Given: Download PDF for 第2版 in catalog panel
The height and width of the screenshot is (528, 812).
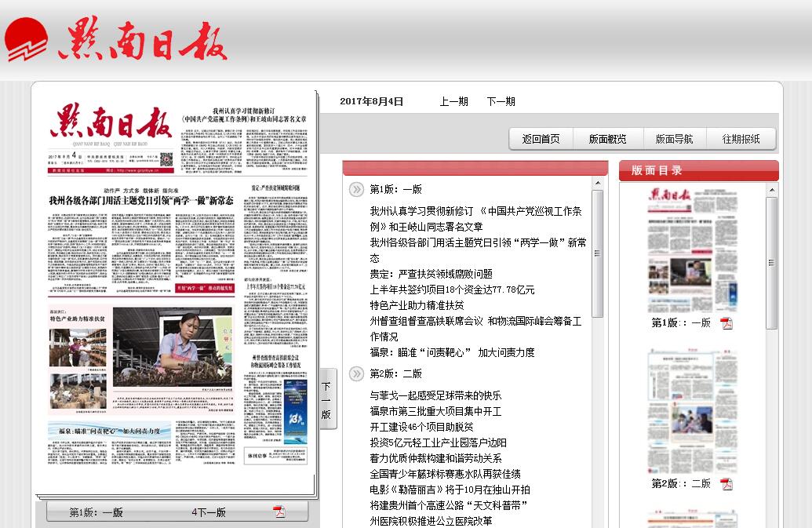Looking at the screenshot, I should [x=726, y=484].
